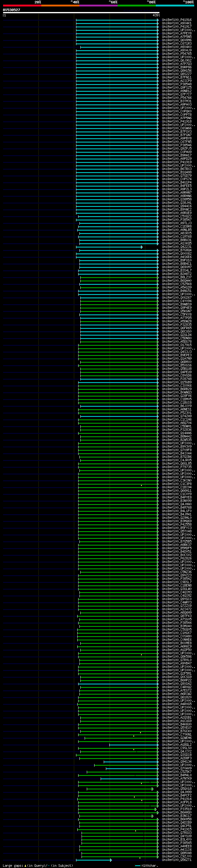The height and width of the screenshot is (868, 197).
Task: Click hit label UniRef100_Q2ULD4
Action: coord(176,335)
